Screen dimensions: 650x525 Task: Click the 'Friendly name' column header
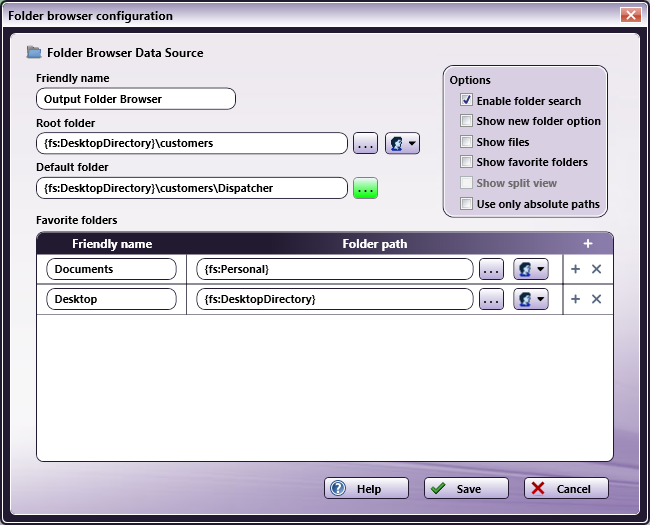112,244
